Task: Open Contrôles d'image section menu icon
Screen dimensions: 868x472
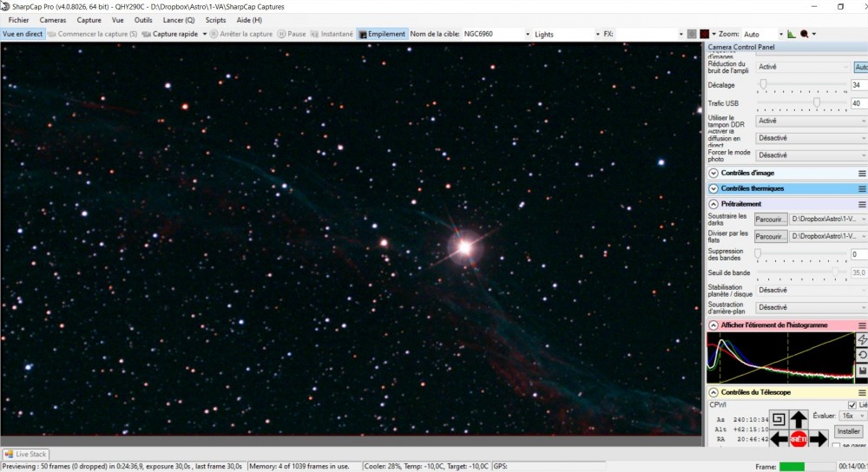Action: click(x=862, y=174)
